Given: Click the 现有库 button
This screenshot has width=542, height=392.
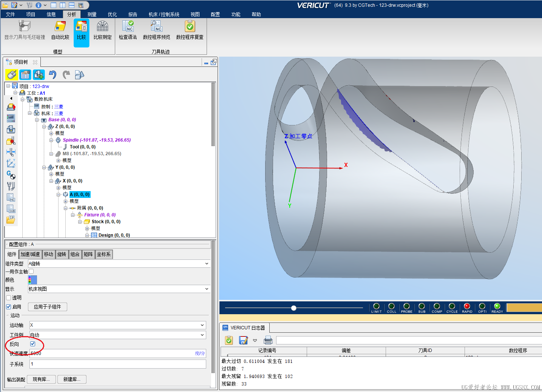Looking at the screenshot, I should (42, 380).
